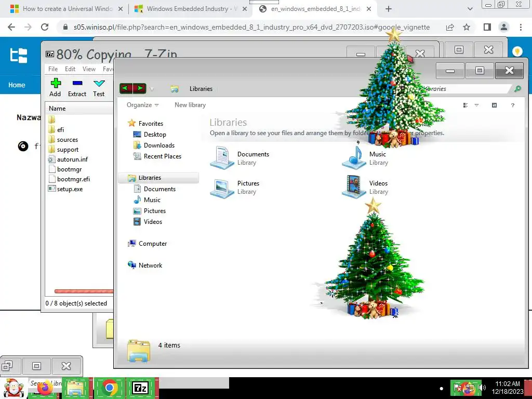Click New library button
Viewport: 532px width, 399px height.
190,105
